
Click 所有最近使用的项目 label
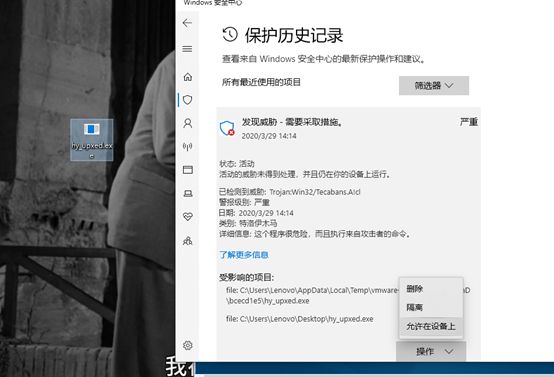(261, 82)
